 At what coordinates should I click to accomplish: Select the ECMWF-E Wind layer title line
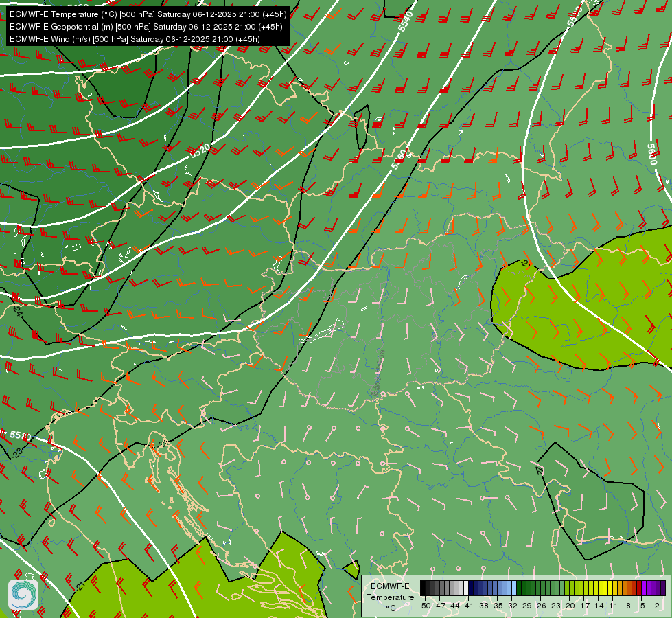[135, 39]
